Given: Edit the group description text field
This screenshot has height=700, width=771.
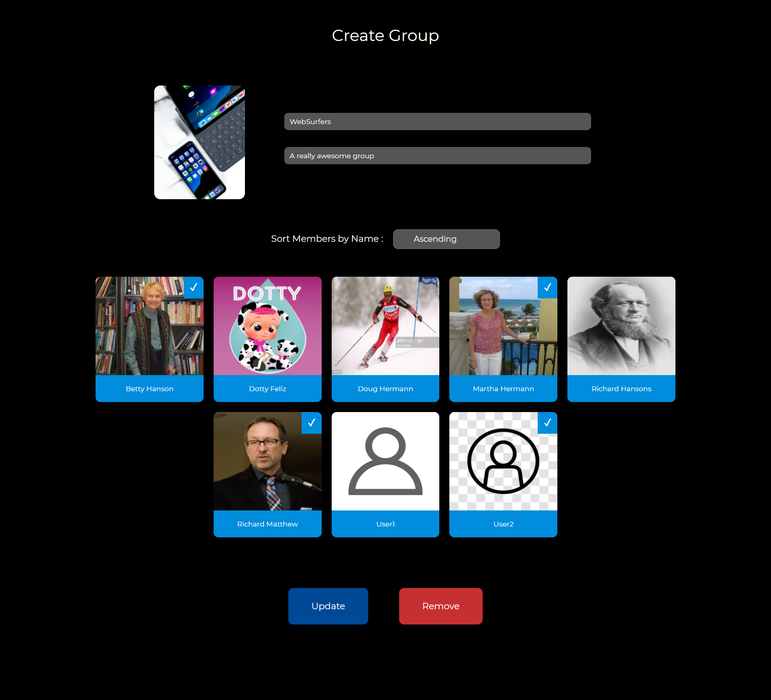Looking at the screenshot, I should [x=437, y=156].
